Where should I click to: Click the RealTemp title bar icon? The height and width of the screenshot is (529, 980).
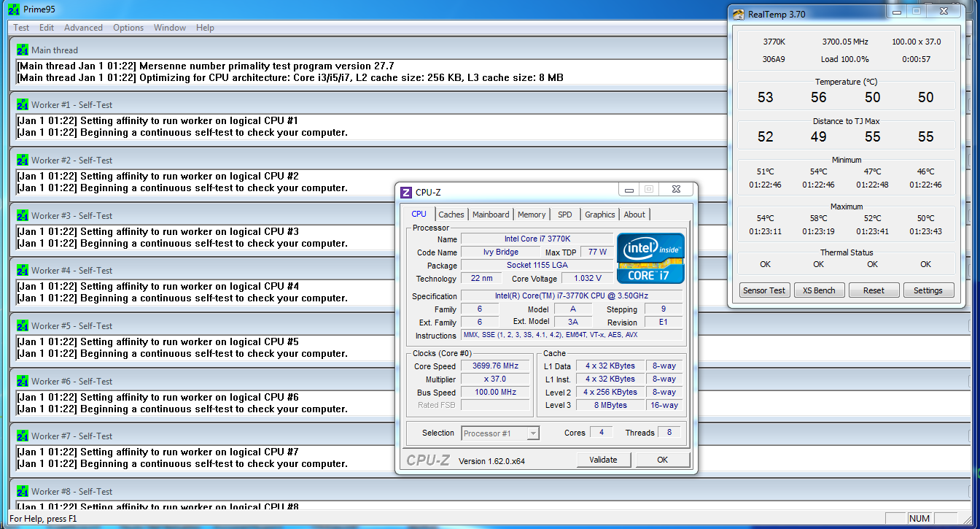(739, 14)
